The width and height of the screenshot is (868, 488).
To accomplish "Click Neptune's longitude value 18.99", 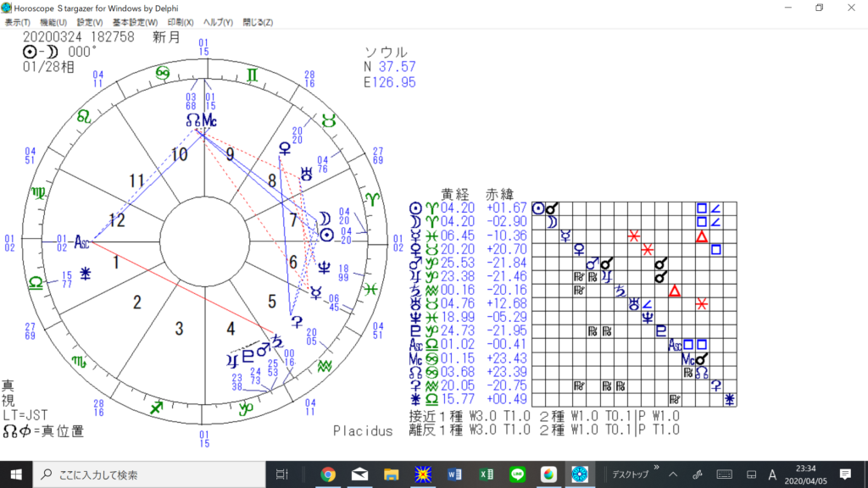I will (x=458, y=318).
